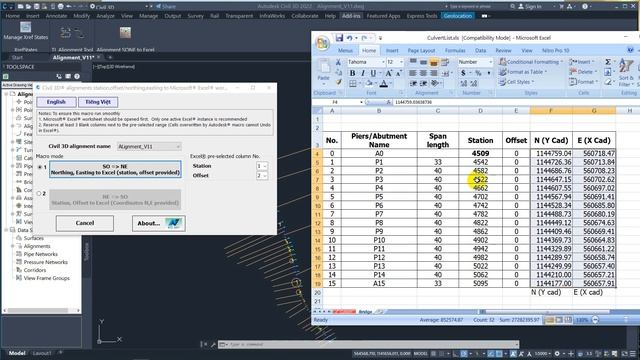
Task: Click the Excel horizontal scrollbar
Action: pyautogui.click(x=545, y=311)
